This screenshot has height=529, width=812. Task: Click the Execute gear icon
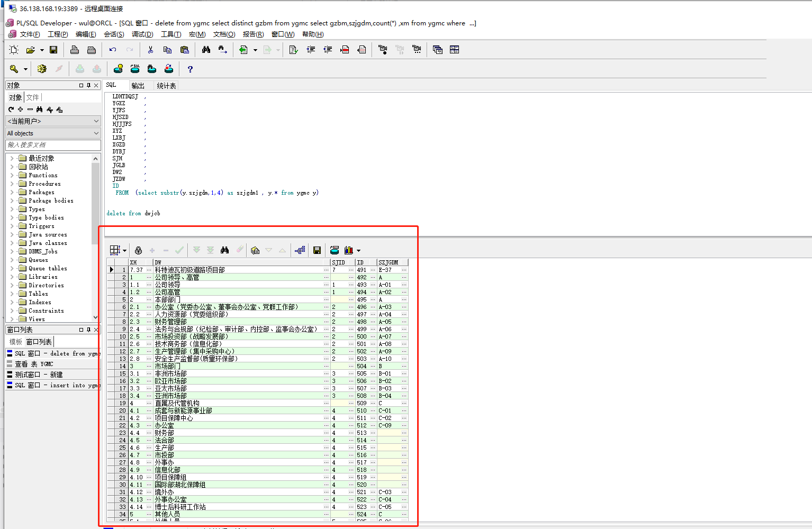[x=42, y=69]
